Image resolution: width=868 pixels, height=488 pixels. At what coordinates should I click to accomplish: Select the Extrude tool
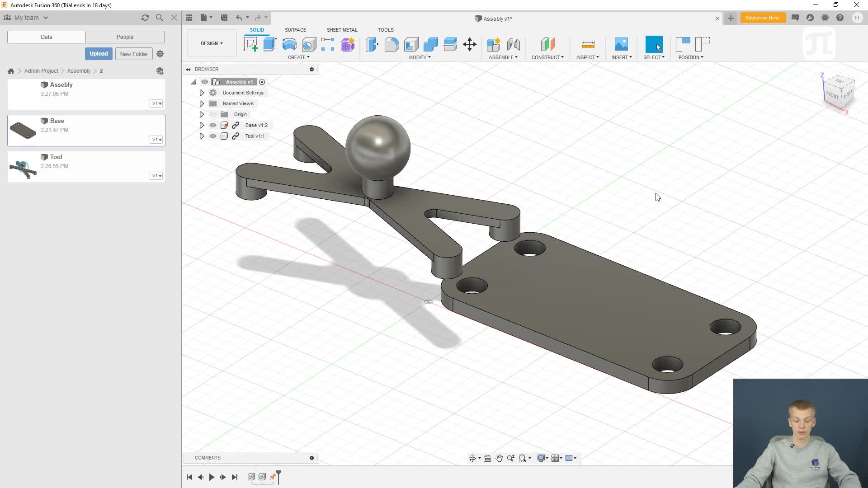pyautogui.click(x=270, y=44)
